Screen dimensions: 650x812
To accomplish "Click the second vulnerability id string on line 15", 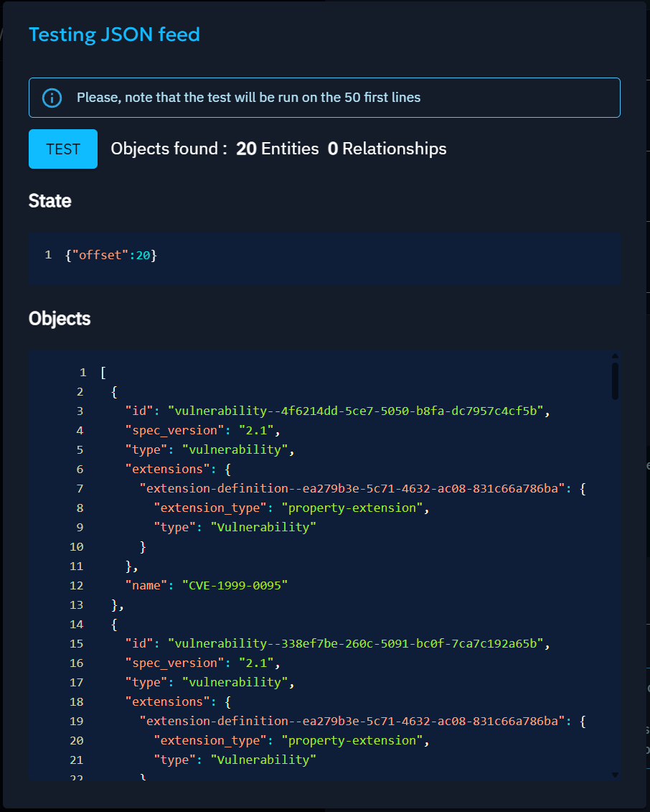I will pos(359,643).
